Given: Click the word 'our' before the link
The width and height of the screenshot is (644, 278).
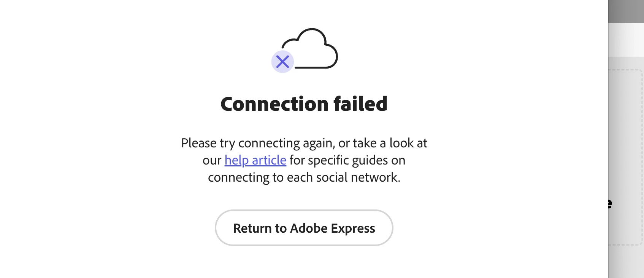Looking at the screenshot, I should (x=212, y=160).
